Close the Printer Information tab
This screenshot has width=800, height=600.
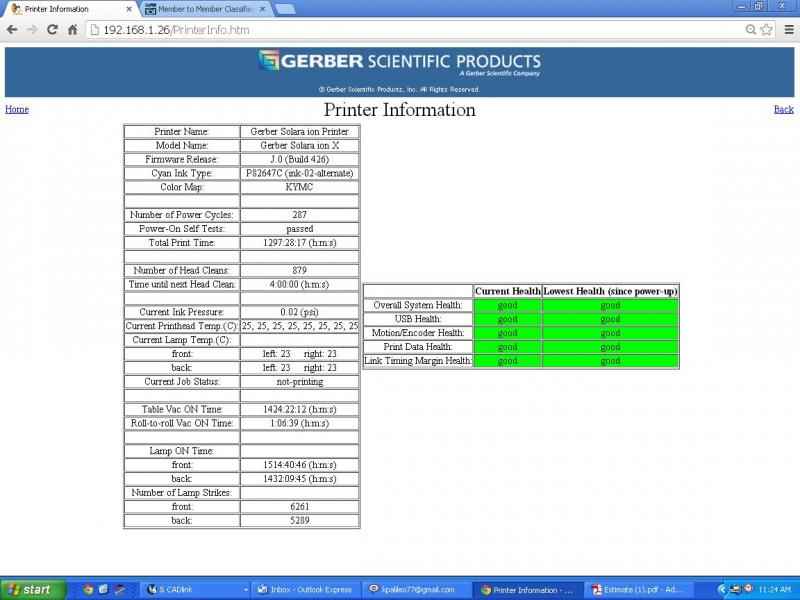point(129,9)
